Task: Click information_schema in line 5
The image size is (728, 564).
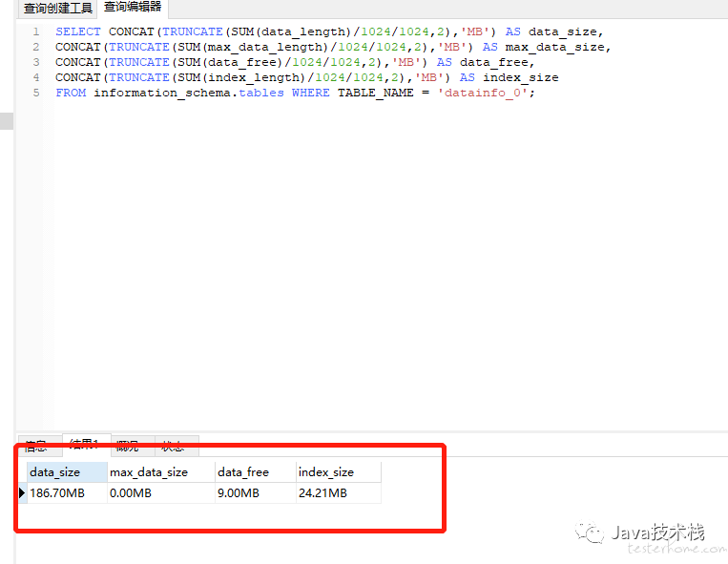Action: (162, 93)
